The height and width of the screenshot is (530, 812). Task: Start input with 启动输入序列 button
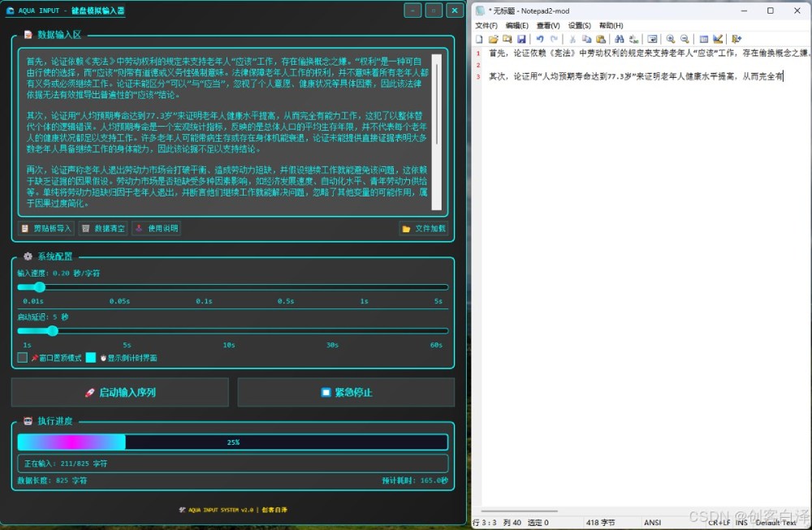tap(120, 392)
